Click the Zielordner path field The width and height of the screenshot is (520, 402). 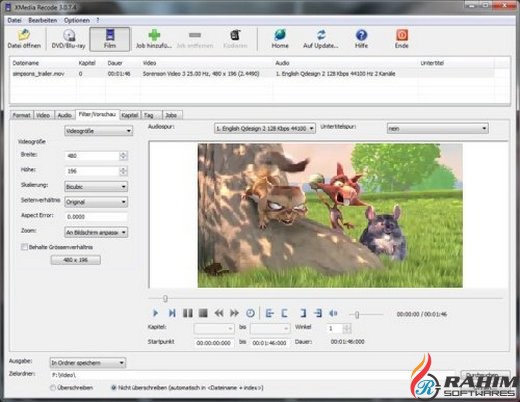pyautogui.click(x=253, y=375)
